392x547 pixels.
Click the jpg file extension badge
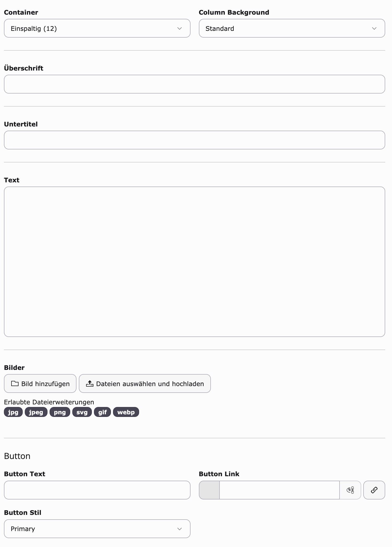[13, 412]
